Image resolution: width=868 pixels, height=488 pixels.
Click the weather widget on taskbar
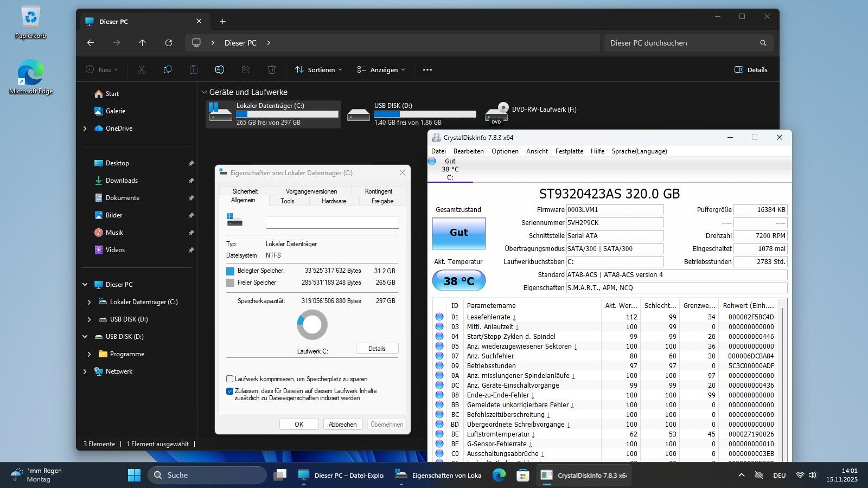pyautogui.click(x=37, y=475)
